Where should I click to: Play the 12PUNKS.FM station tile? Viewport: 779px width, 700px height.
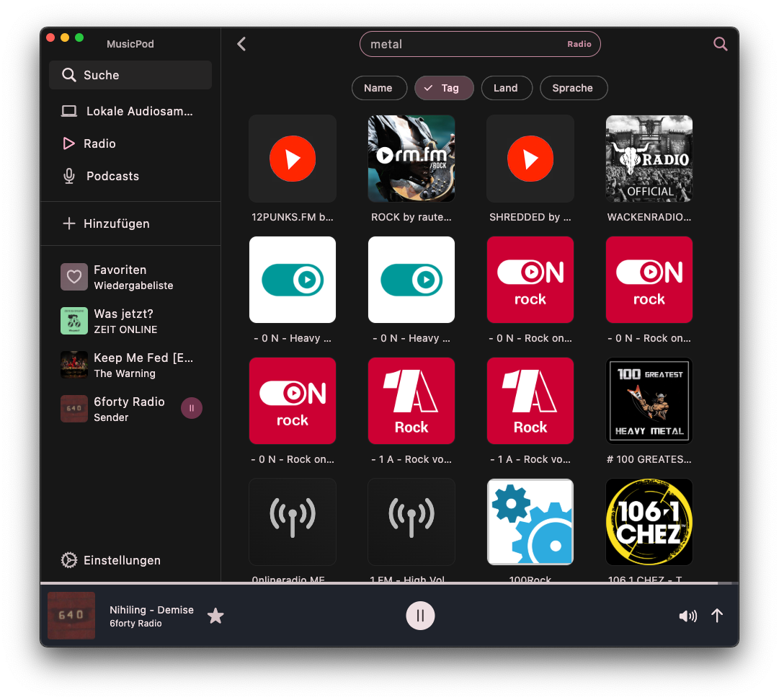click(x=293, y=159)
